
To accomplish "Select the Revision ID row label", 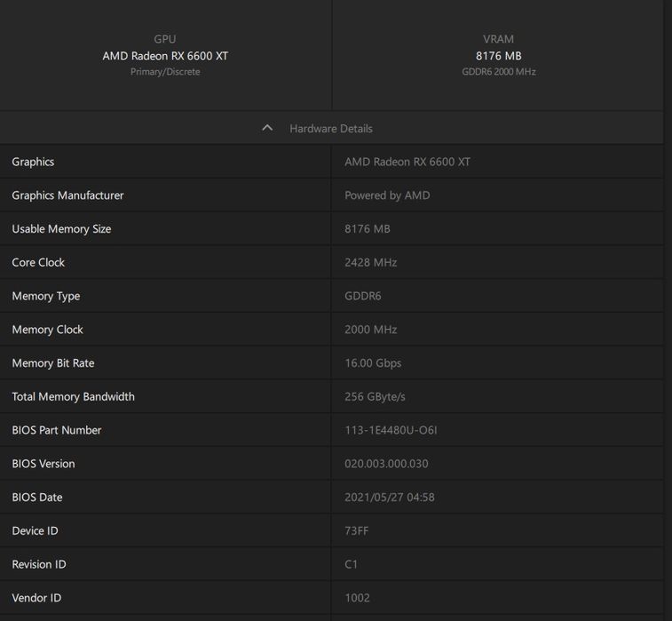I will [x=38, y=564].
